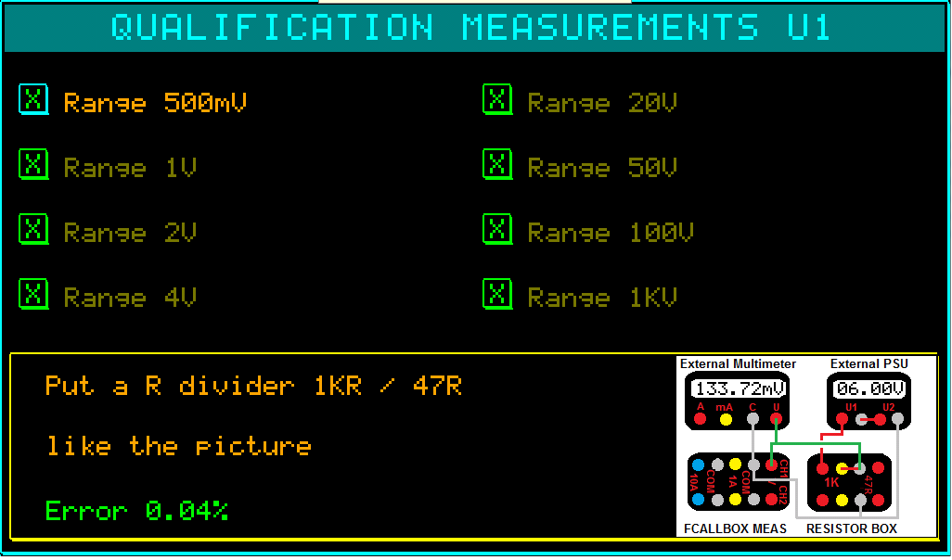This screenshot has width=952, height=560.
Task: Click the "Range 50V" label
Action: pos(601,168)
